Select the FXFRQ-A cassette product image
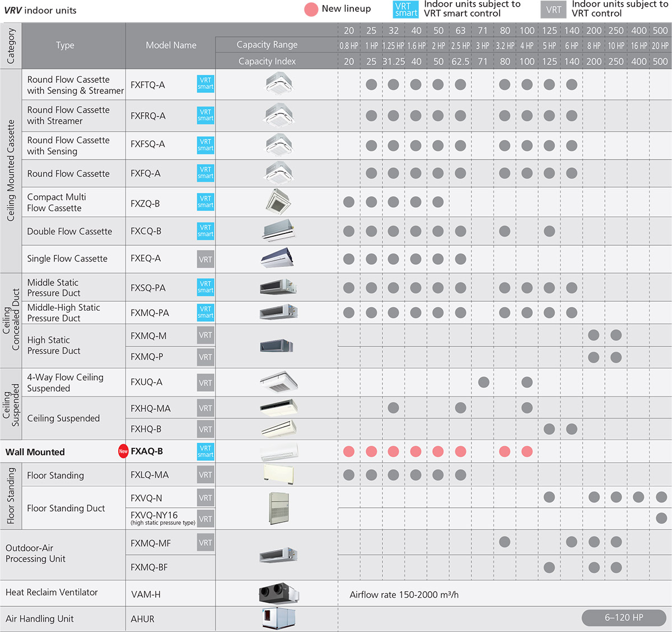The width and height of the screenshot is (672, 632). (279, 115)
